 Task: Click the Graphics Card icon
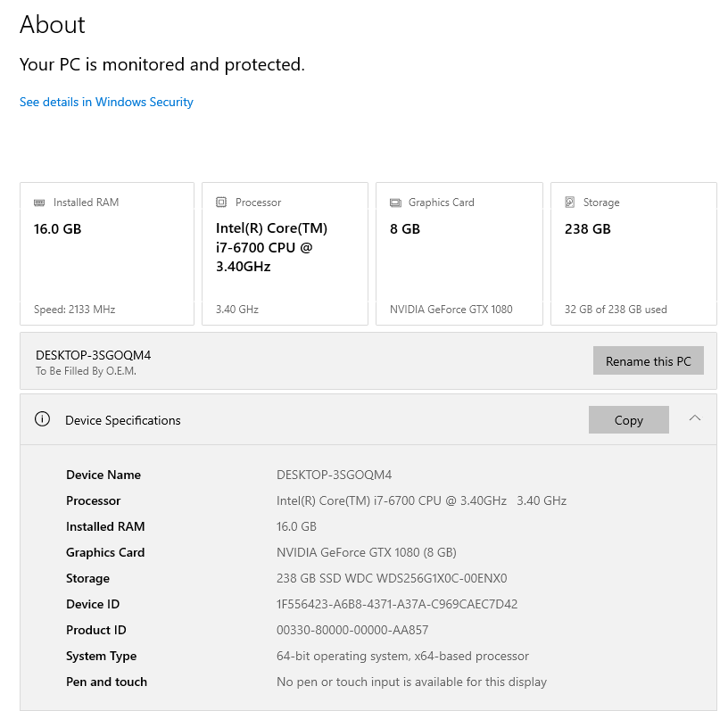pos(395,203)
